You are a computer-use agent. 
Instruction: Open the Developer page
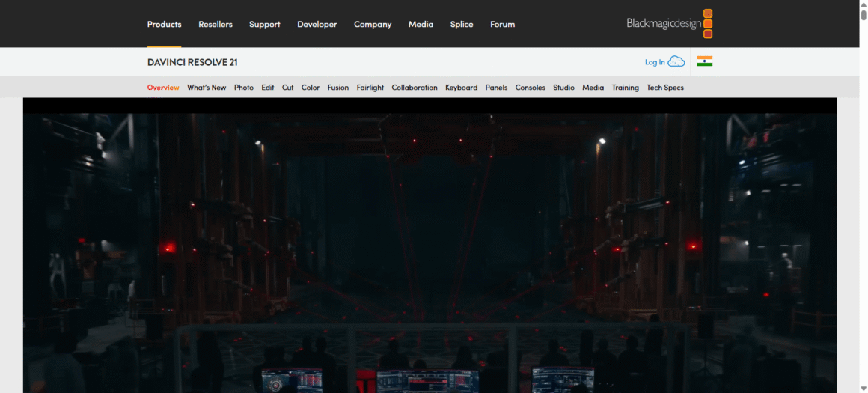point(317,25)
